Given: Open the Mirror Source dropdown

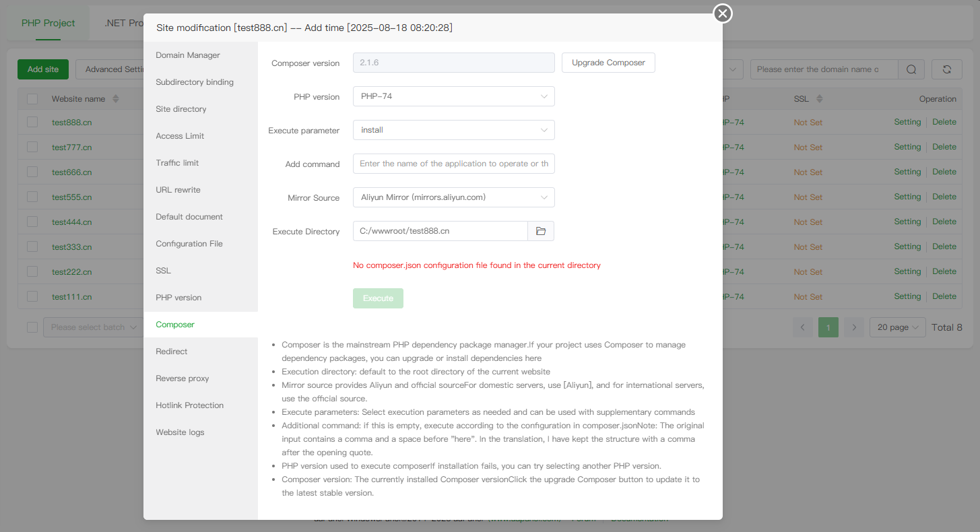Looking at the screenshot, I should coord(453,197).
